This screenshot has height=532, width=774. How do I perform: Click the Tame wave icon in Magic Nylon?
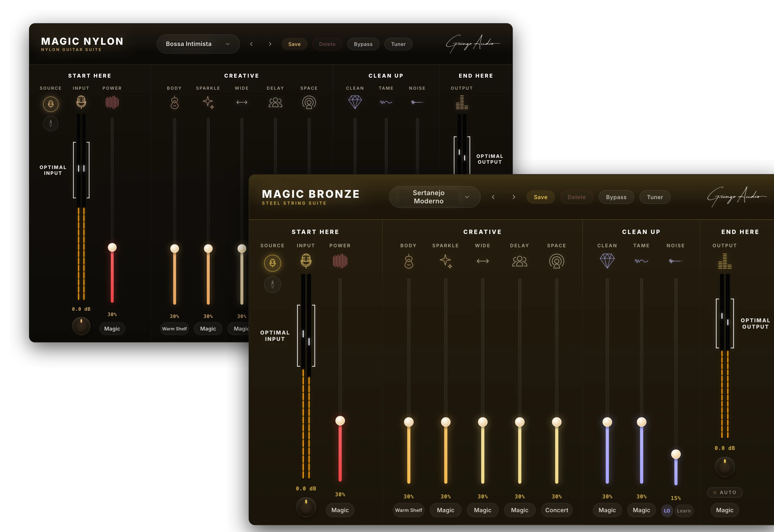pos(386,102)
